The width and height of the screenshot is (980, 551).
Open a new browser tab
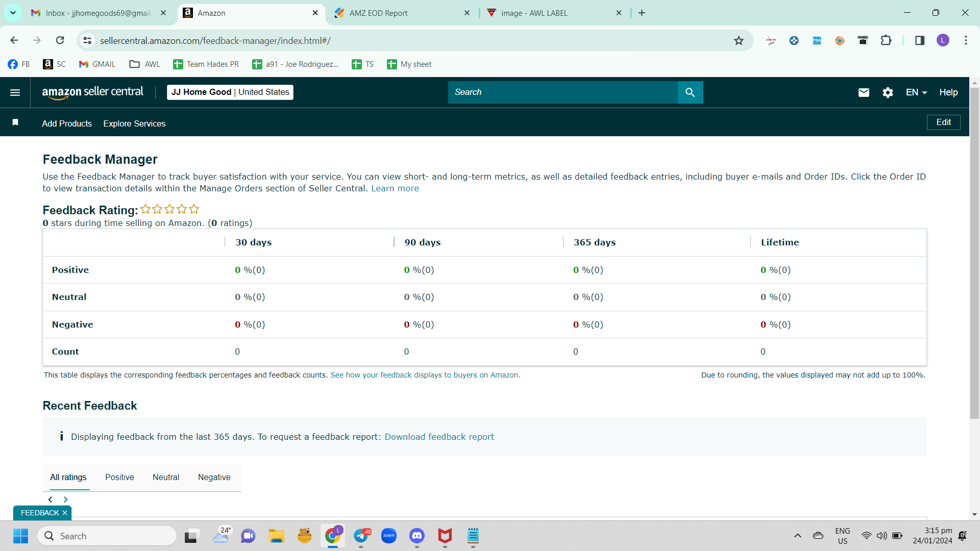(642, 13)
